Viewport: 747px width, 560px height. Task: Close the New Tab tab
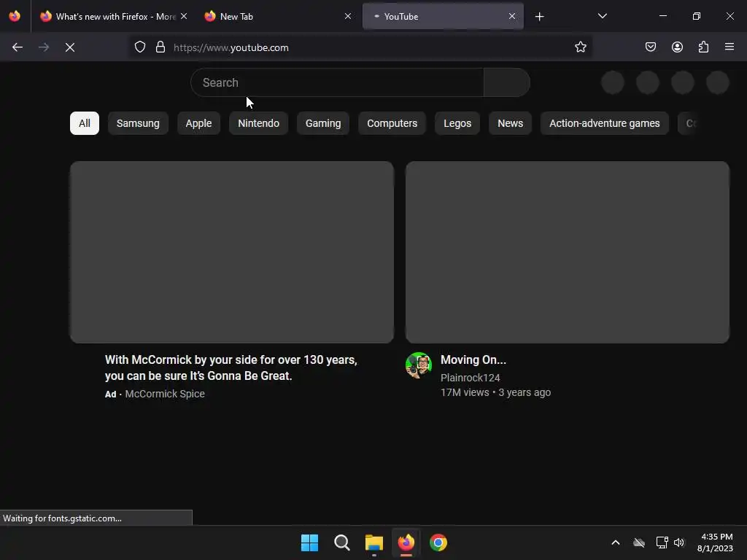[x=348, y=16]
